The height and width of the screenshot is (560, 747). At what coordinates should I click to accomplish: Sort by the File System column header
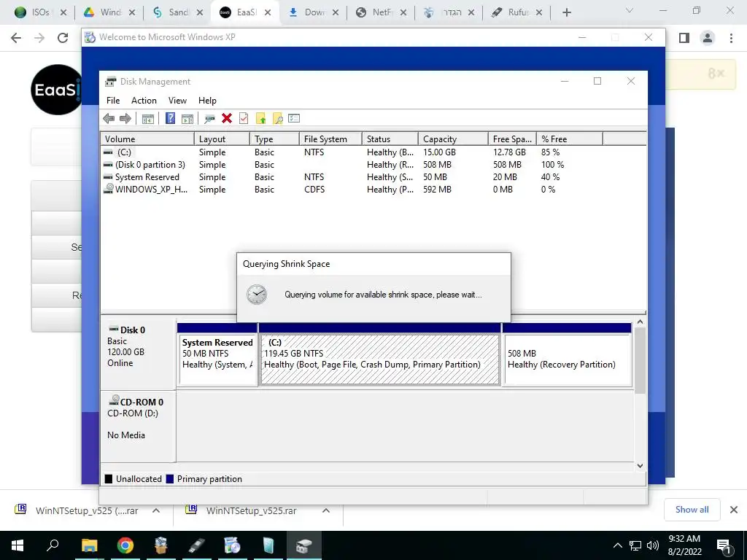point(330,139)
